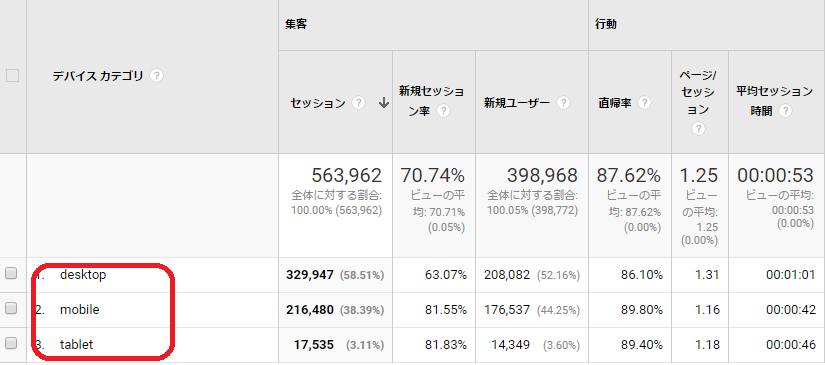Tick the checkbox for the desktop row
The width and height of the screenshot is (825, 365).
tap(11, 273)
